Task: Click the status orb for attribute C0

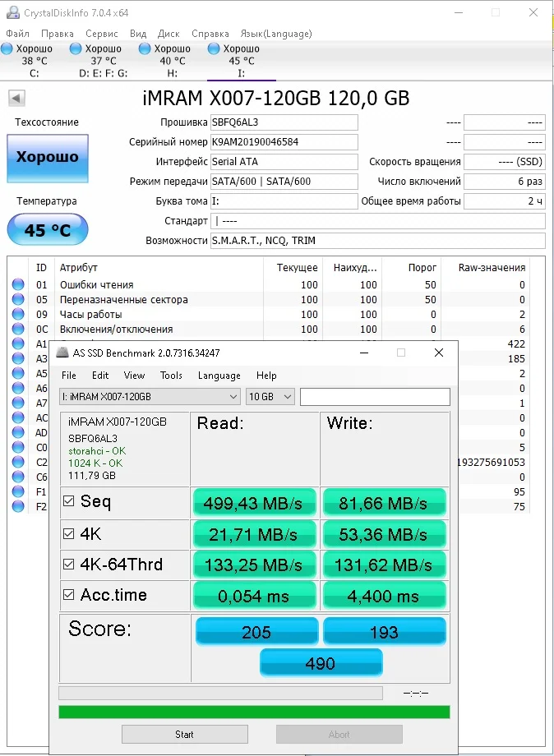Action: (18, 447)
